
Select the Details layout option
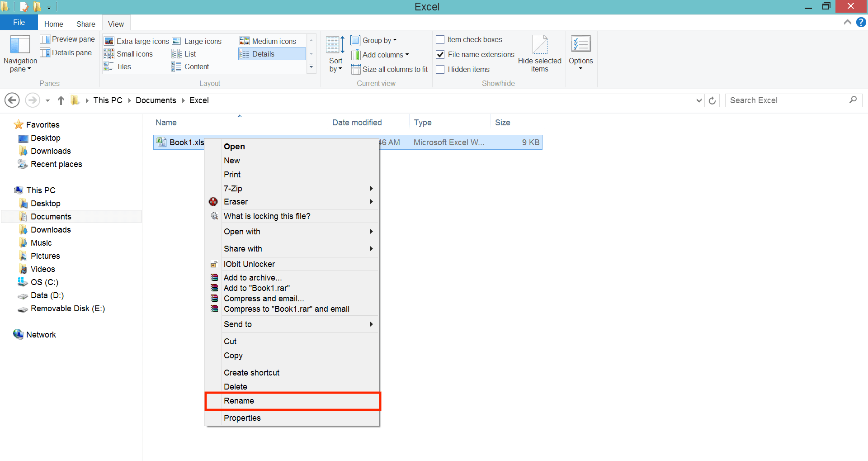point(272,54)
